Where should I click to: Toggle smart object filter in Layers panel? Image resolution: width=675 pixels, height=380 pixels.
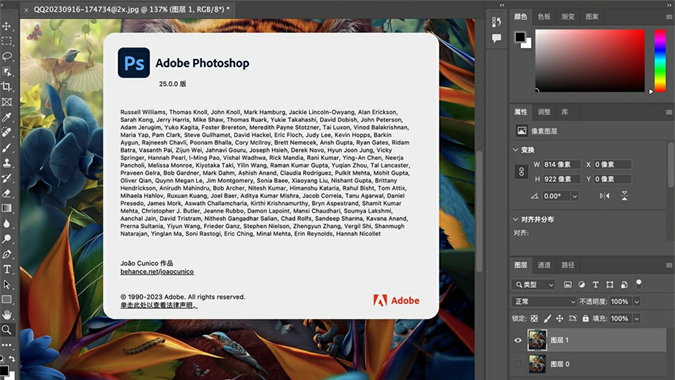coord(624,284)
